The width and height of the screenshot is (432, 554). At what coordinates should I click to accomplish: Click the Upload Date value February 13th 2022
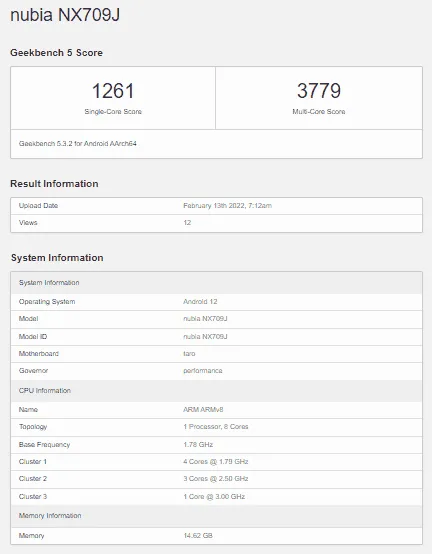click(227, 206)
